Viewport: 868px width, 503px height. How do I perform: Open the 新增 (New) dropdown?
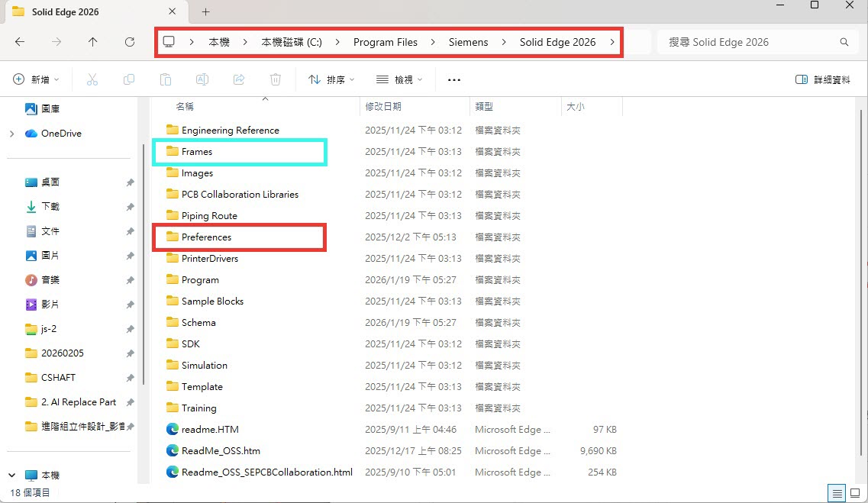point(37,79)
